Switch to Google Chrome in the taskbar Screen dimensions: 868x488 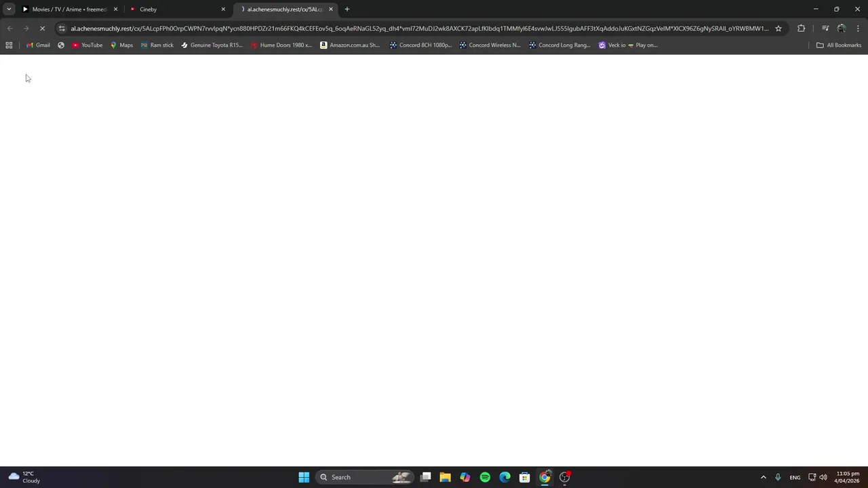click(x=545, y=477)
